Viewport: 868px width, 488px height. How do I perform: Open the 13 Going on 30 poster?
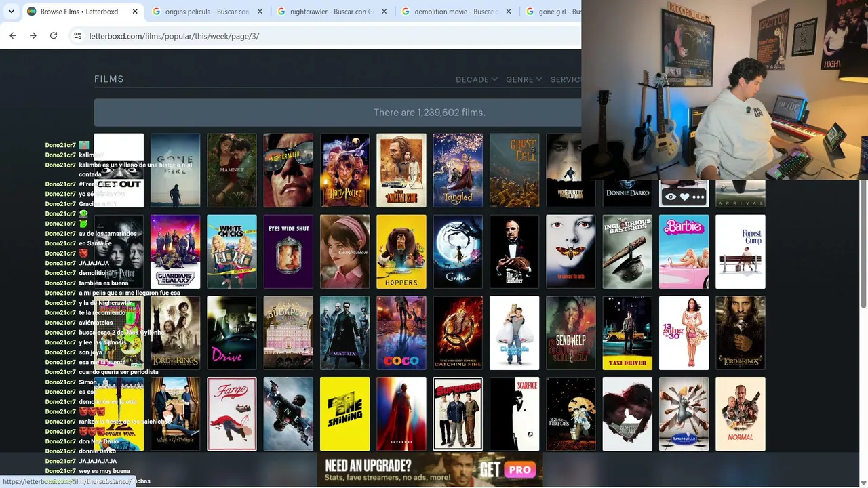(684, 333)
